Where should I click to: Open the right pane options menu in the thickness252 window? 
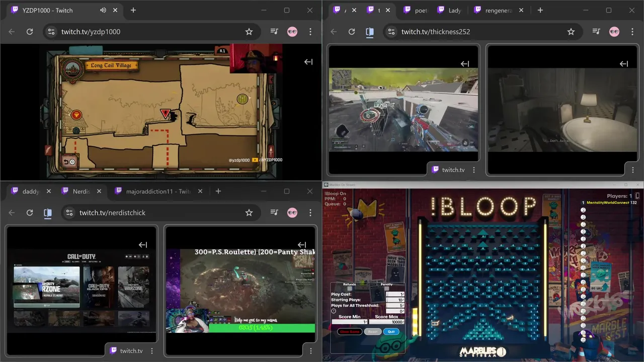pyautogui.click(x=632, y=170)
